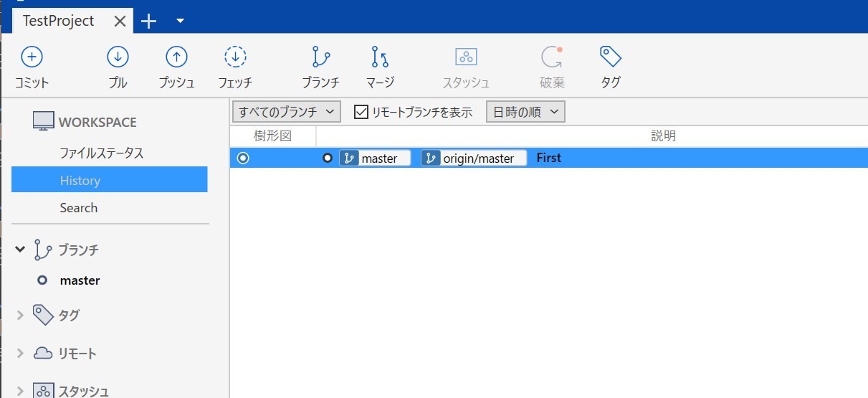Select History in the sidebar
The image size is (868, 398).
[x=110, y=180]
